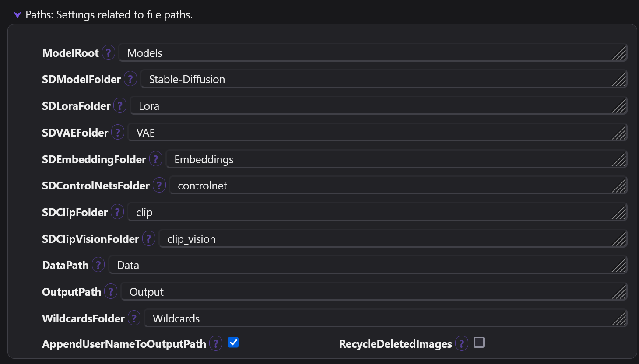This screenshot has width=639, height=364.
Task: Show help for SDVAEFolder setting
Action: (118, 133)
